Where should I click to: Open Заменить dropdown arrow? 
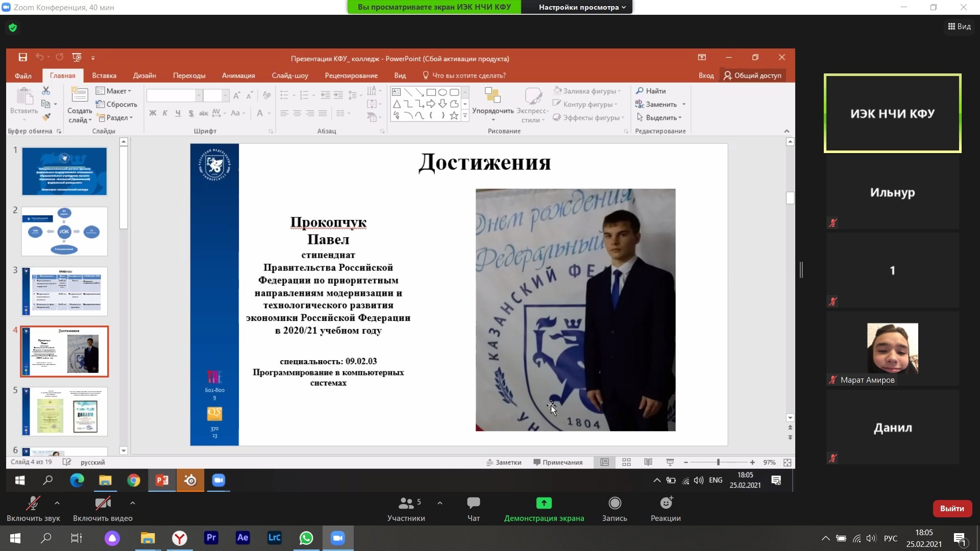pyautogui.click(x=684, y=105)
